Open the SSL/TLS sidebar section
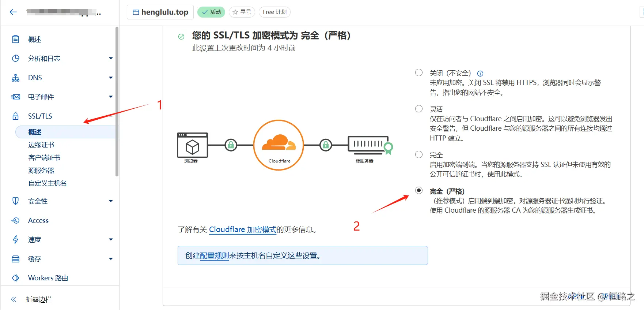Image resolution: width=644 pixels, height=310 pixels. 40,116
